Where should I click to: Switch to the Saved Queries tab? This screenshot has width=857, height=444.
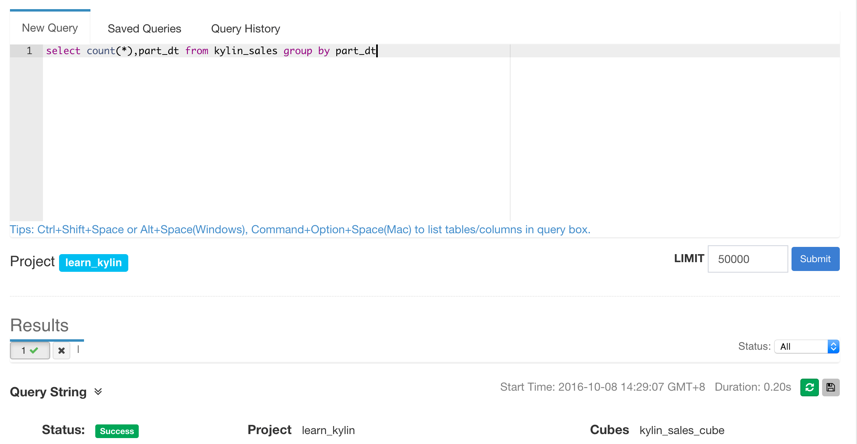click(x=144, y=29)
